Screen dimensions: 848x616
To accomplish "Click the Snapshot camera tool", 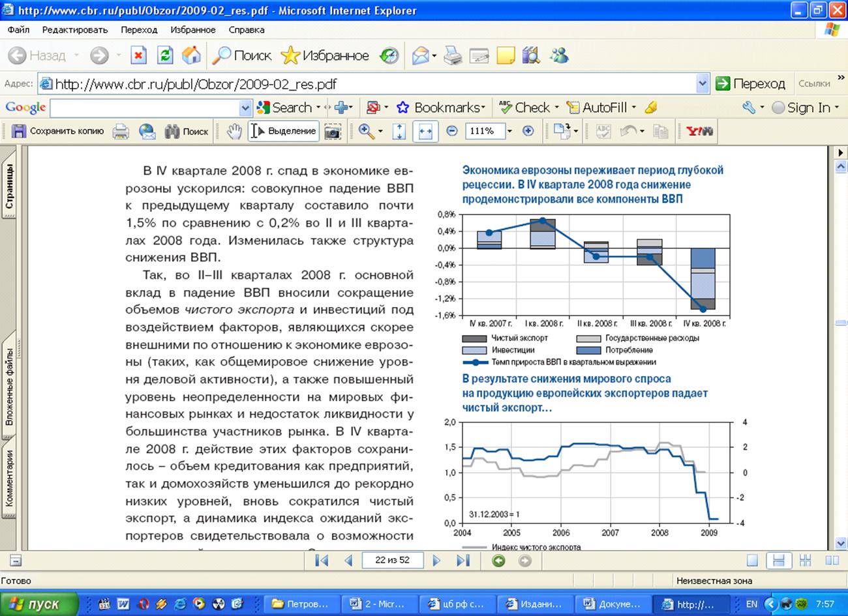I will coord(333,131).
